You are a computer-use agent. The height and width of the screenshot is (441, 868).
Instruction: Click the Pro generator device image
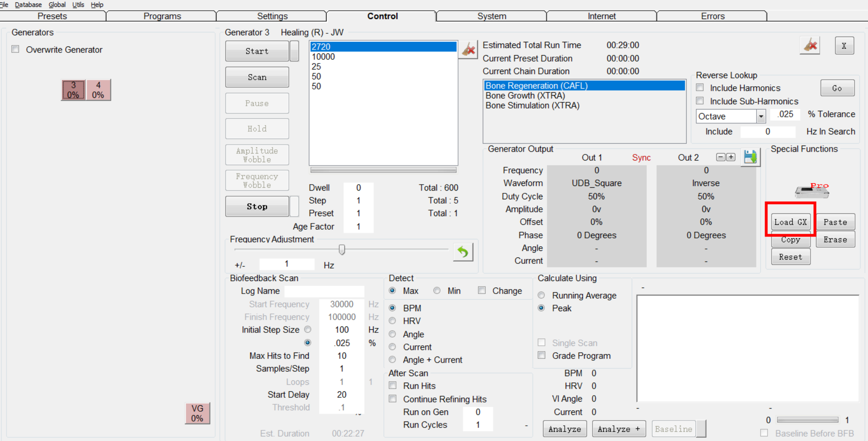click(812, 190)
